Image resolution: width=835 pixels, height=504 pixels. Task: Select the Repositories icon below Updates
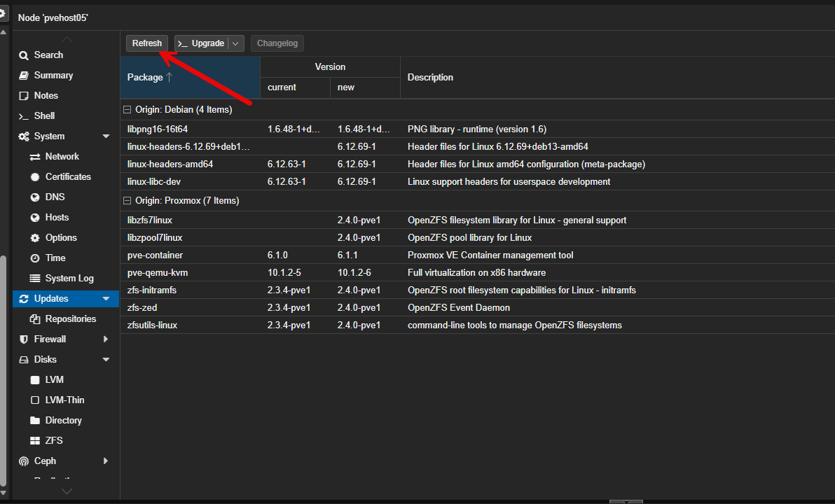tap(36, 318)
